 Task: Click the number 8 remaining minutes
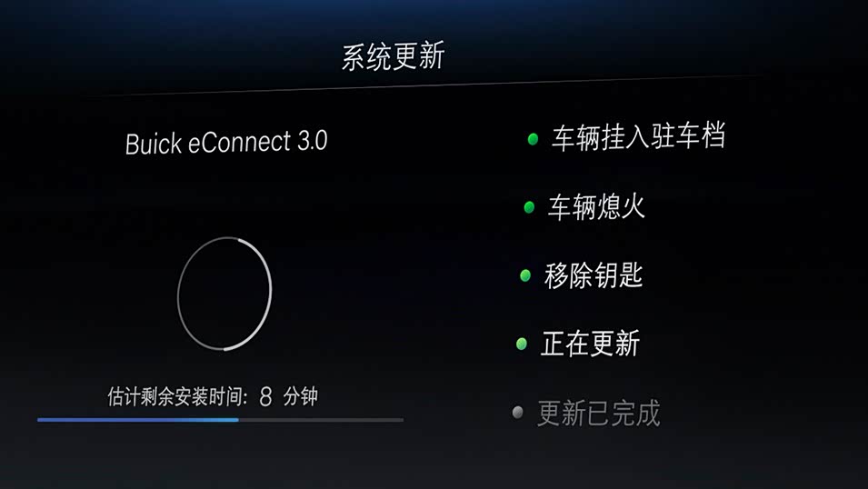click(265, 396)
